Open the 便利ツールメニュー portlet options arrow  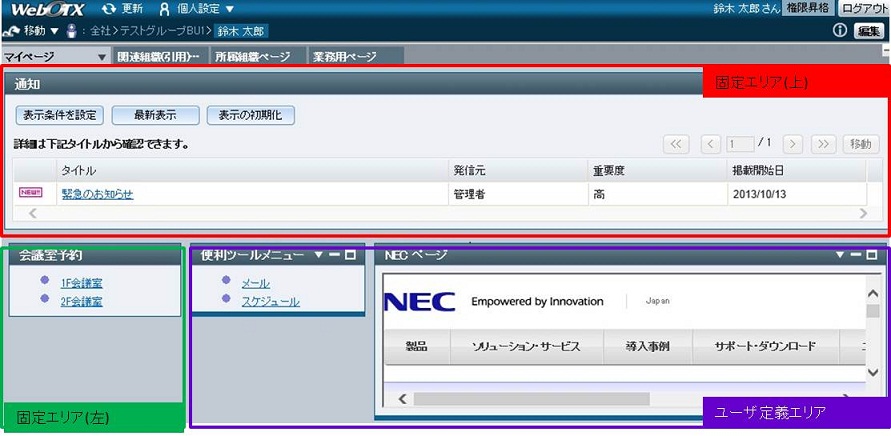[318, 255]
